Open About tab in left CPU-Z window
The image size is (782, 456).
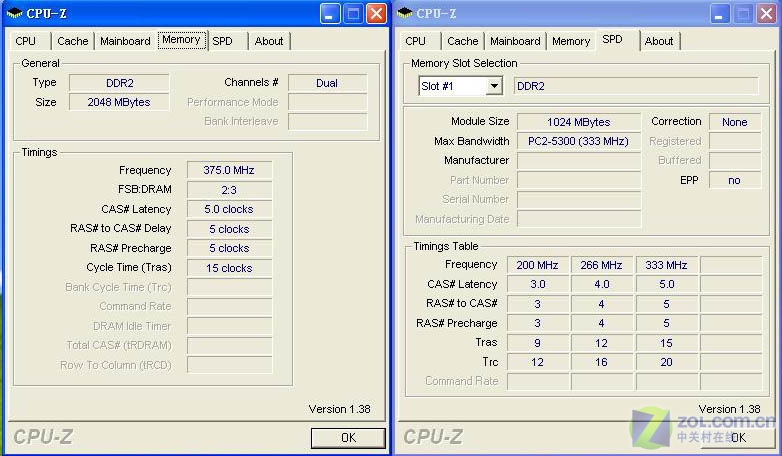pyautogui.click(x=269, y=41)
